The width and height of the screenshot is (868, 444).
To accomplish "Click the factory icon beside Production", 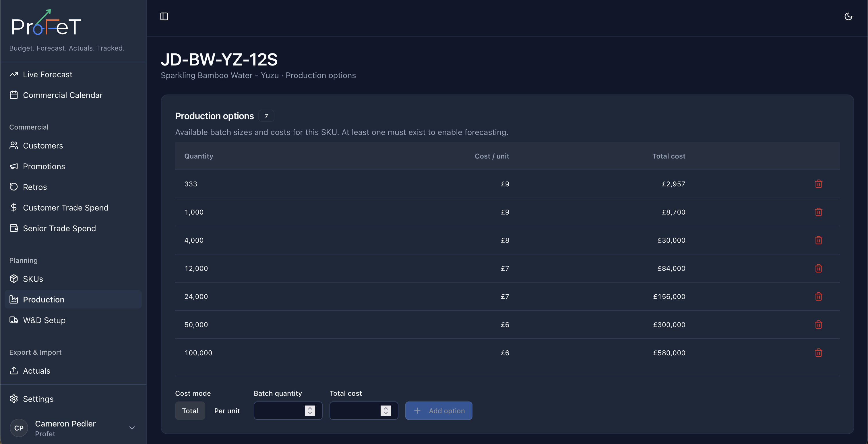I will [x=14, y=299].
